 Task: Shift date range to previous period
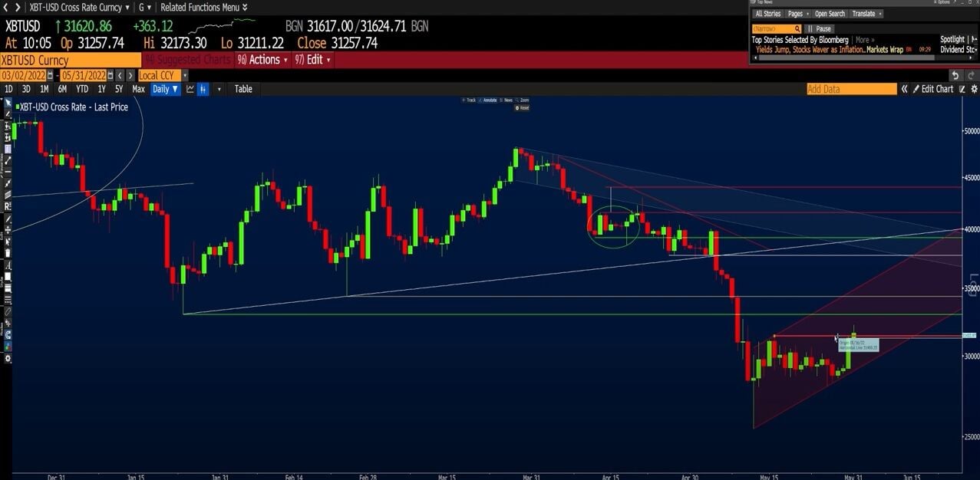(120, 76)
